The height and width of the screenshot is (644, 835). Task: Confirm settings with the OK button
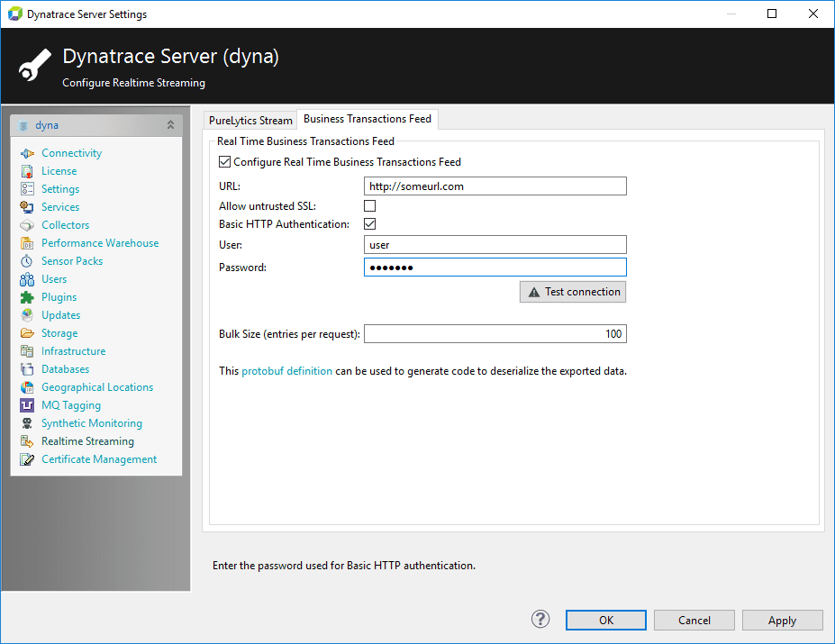tap(606, 620)
